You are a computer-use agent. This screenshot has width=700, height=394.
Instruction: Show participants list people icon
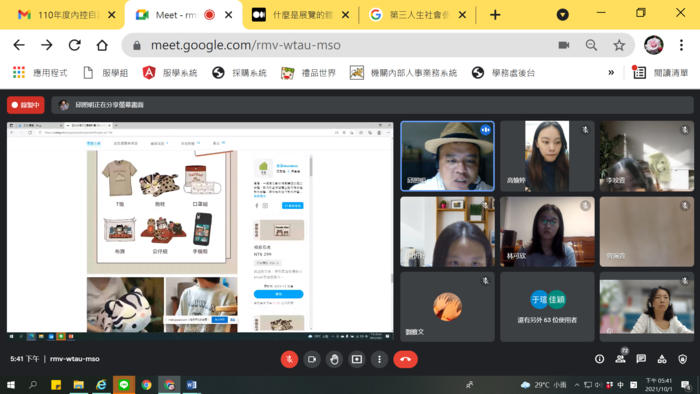[621, 358]
